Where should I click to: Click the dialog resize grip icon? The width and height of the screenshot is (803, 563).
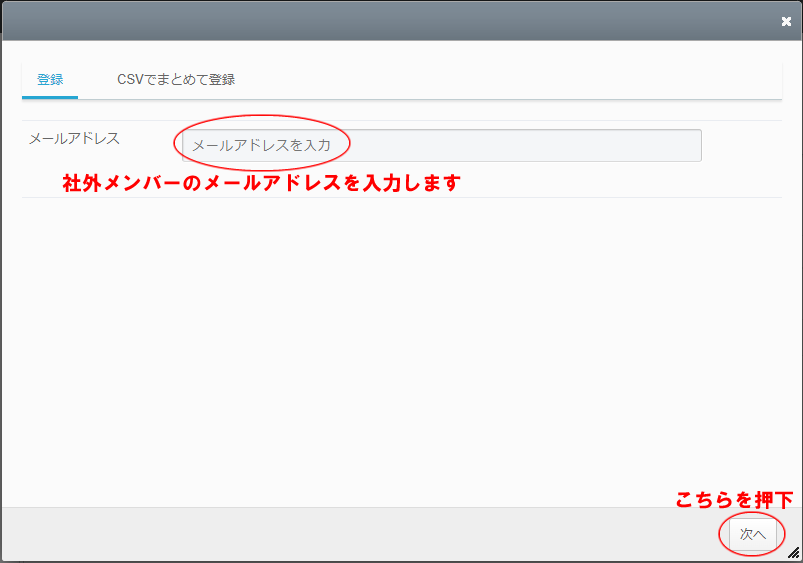793,552
